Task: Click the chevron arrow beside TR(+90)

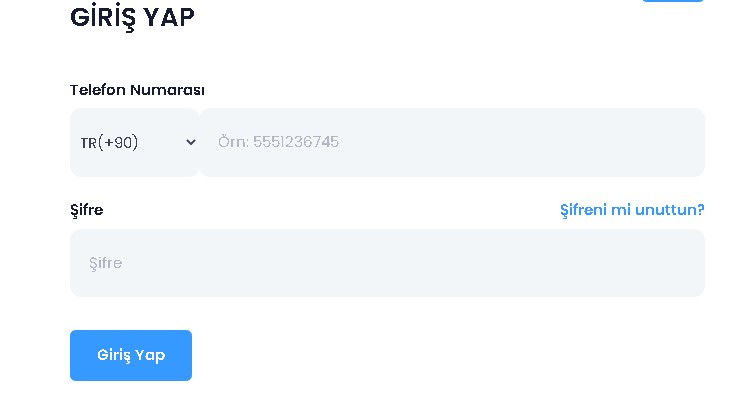Action: coord(191,142)
